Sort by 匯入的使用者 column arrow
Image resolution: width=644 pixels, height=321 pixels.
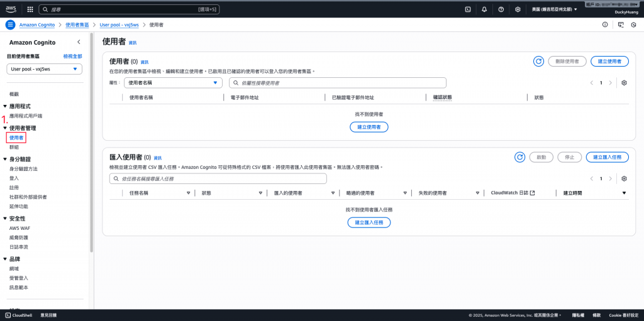(333, 193)
